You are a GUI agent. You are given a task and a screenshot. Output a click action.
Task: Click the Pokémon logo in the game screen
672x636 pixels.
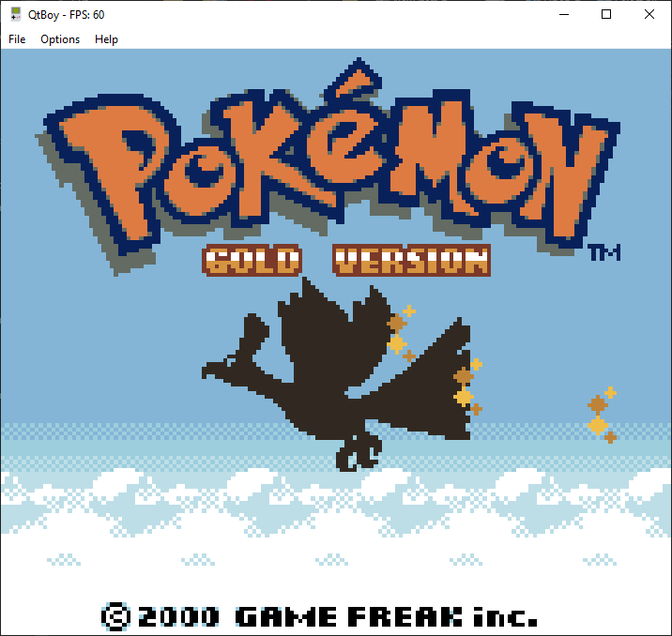tap(328, 166)
